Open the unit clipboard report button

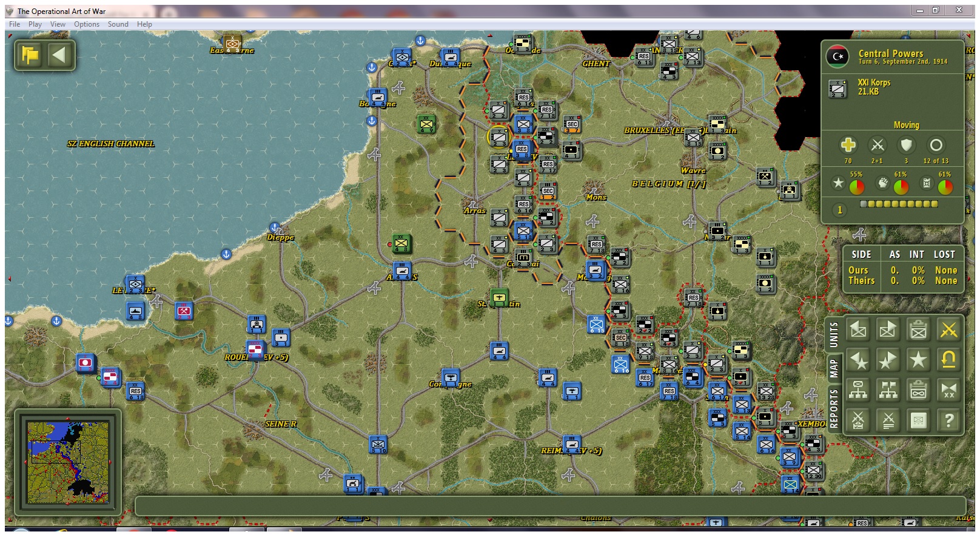pos(918,329)
